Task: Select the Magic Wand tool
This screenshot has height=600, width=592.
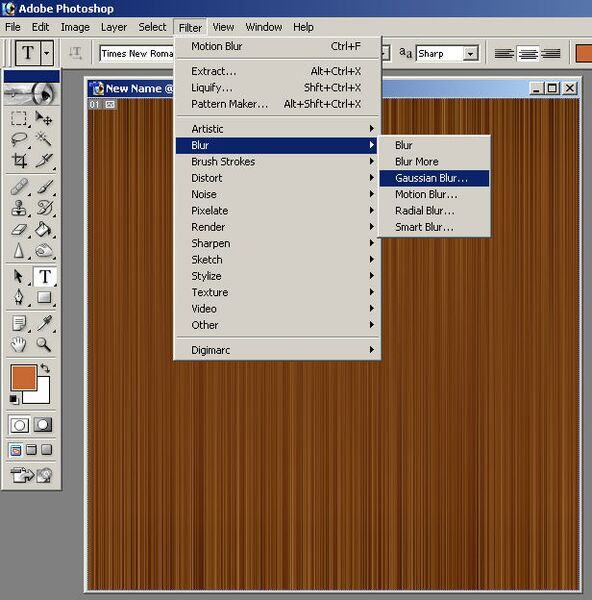Action: pos(43,139)
